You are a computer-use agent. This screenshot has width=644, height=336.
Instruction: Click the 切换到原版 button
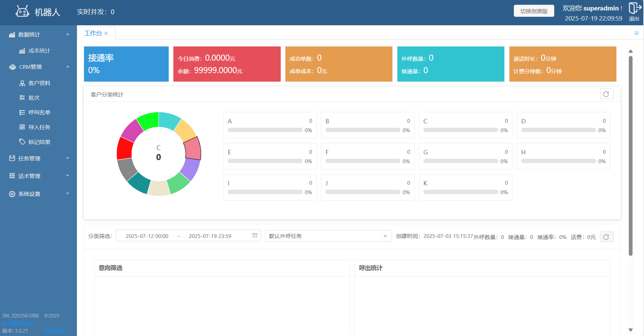point(534,11)
